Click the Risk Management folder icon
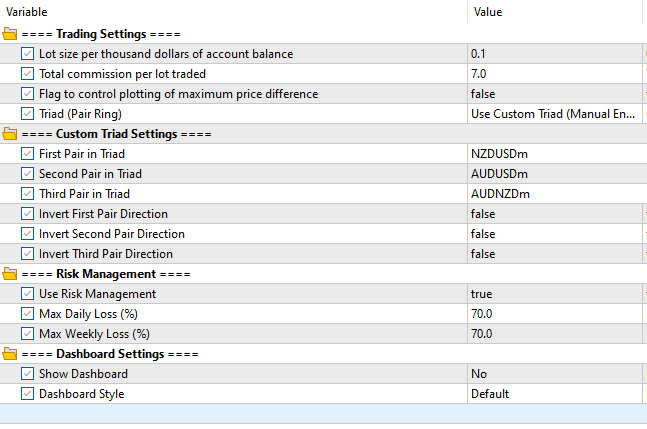 point(10,273)
